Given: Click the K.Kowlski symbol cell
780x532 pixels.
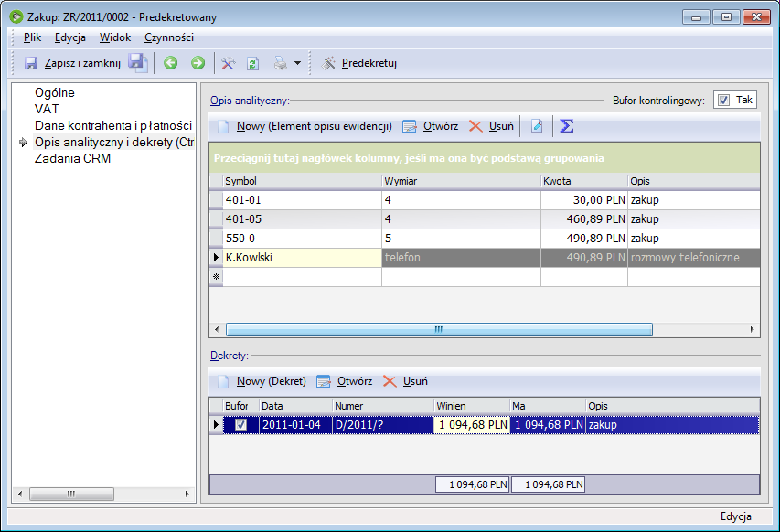Looking at the screenshot, I should tap(302, 258).
